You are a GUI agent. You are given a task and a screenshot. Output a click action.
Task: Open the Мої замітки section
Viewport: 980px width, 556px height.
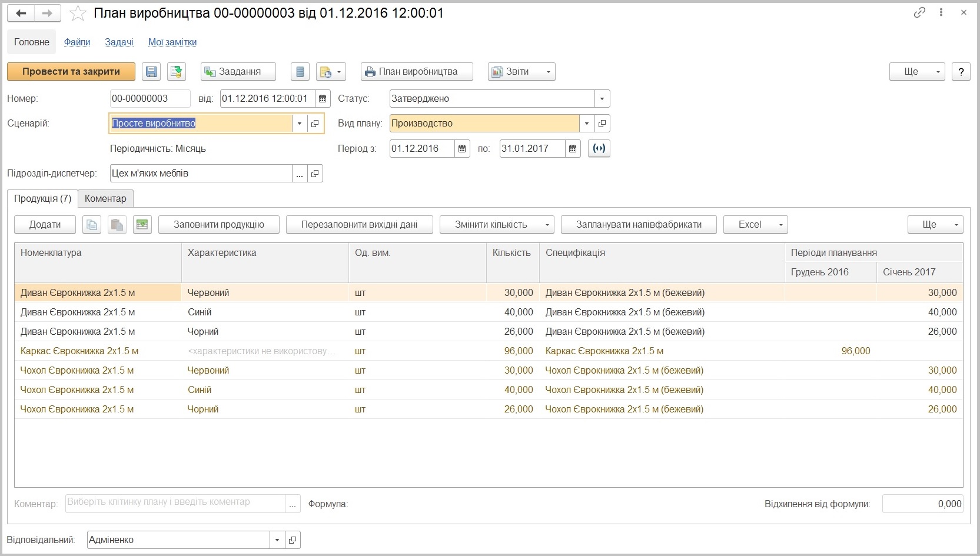[x=172, y=42]
